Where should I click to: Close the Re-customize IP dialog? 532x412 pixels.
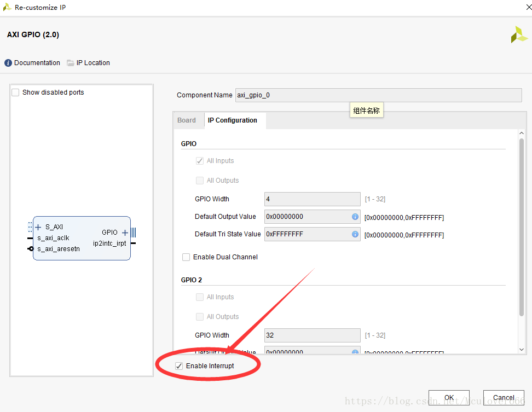(528, 7)
